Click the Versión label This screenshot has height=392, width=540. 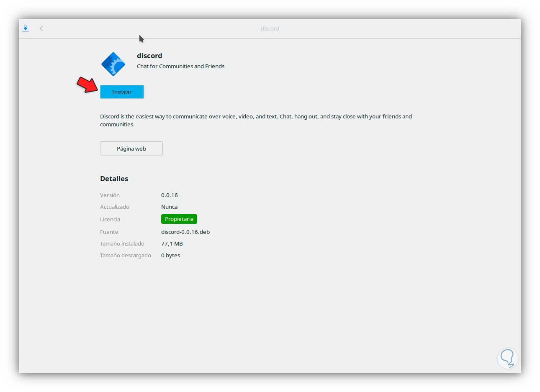click(x=110, y=195)
